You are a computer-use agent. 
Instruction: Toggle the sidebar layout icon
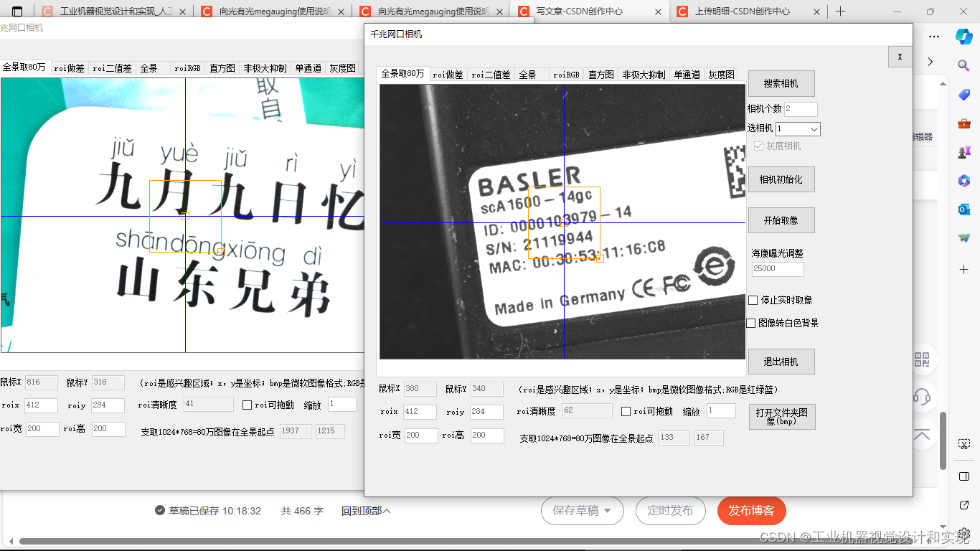[964, 476]
